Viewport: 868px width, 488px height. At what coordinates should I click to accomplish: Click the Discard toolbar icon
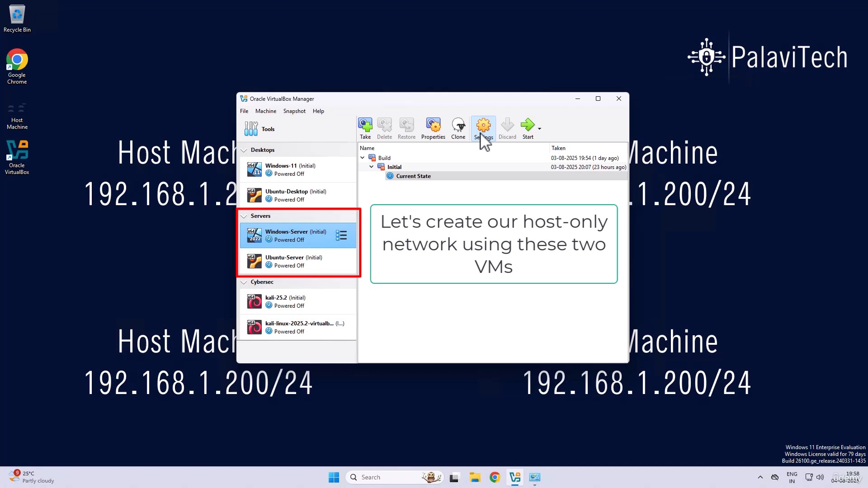(507, 129)
